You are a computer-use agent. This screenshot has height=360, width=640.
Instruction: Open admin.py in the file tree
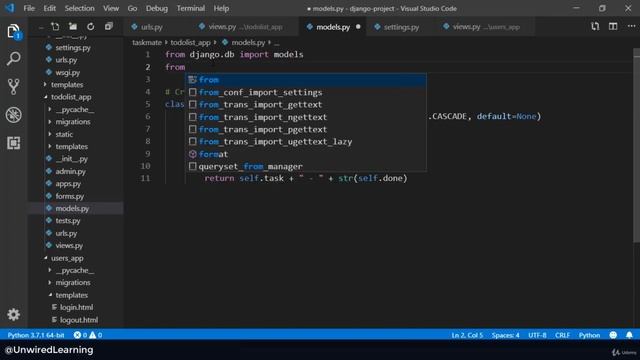71,171
